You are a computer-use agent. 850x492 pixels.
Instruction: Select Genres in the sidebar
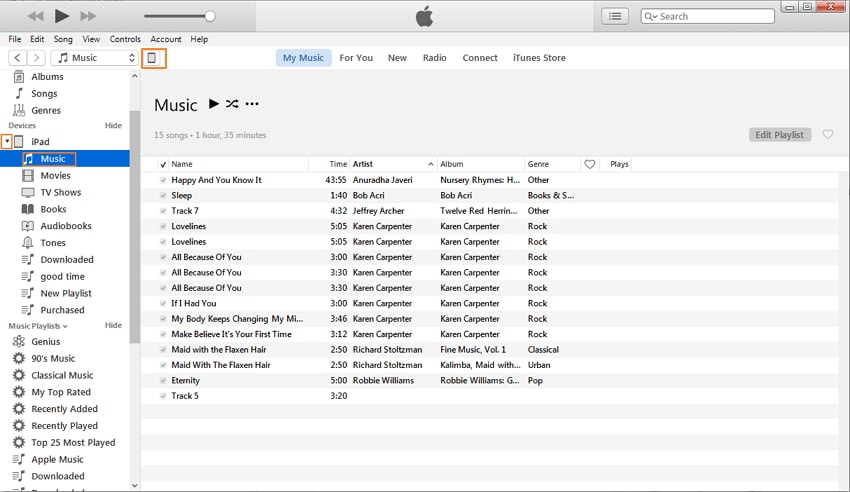pos(46,110)
